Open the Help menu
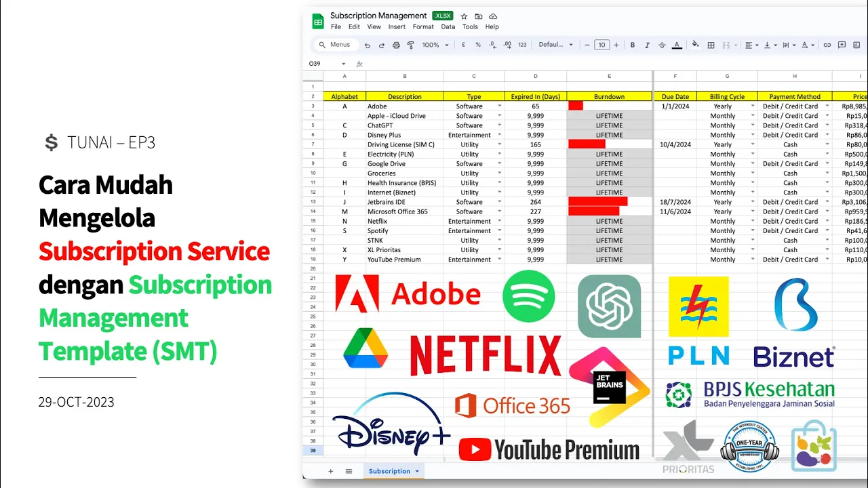 pos(492,27)
